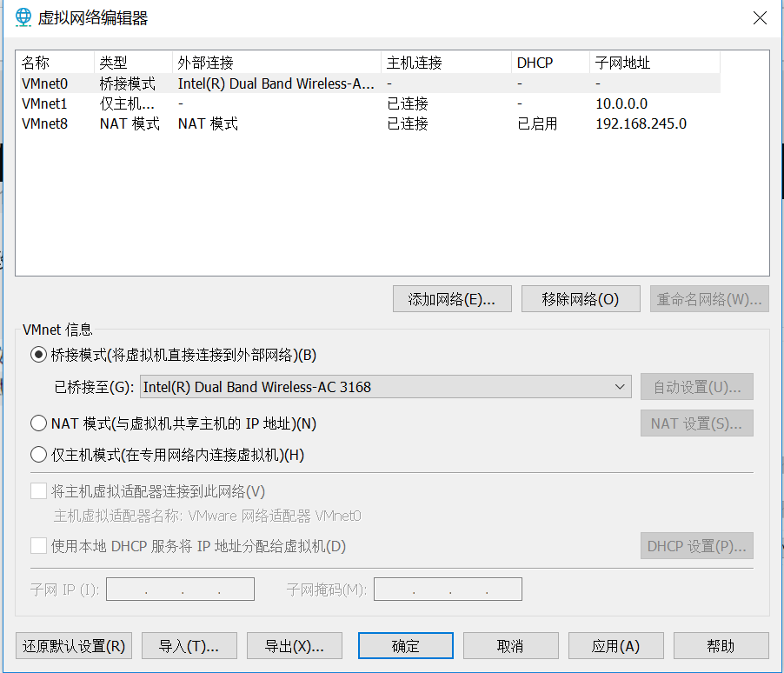The height and width of the screenshot is (673, 784).
Task: Open 帮助 help button
Action: point(721,646)
